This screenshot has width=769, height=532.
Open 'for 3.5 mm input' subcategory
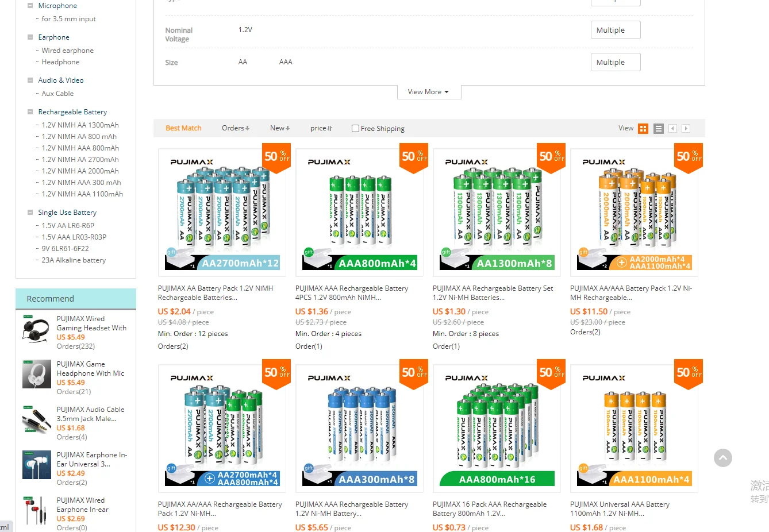point(69,19)
